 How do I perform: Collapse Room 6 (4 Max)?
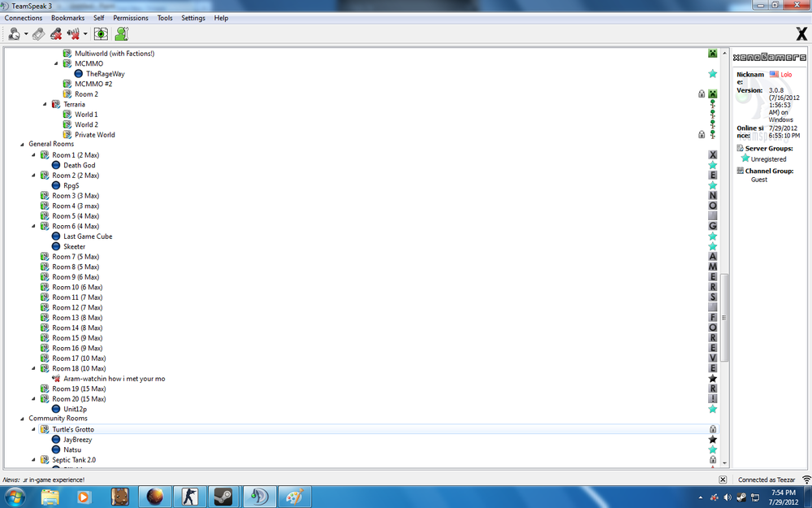[33, 226]
